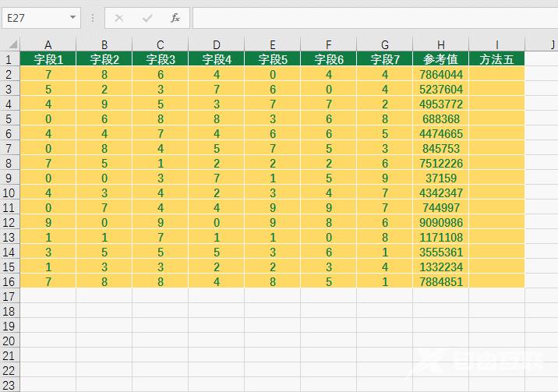Click the 字段4 header cell

pos(216,59)
